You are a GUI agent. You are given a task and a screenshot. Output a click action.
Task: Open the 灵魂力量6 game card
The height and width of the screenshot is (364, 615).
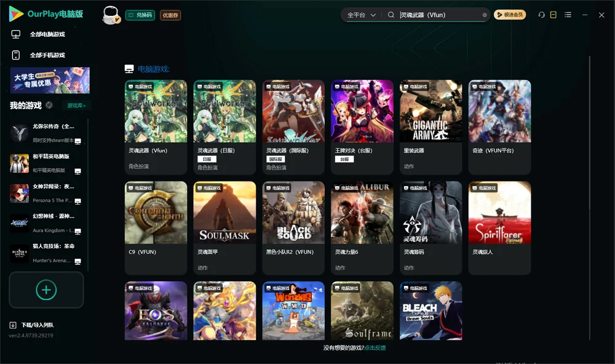362,228
